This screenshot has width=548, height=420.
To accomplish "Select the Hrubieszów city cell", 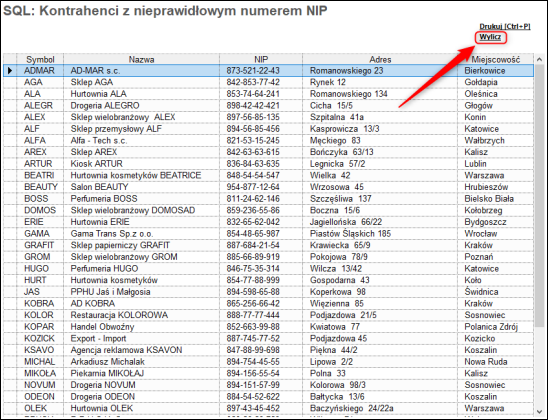I will pos(496,187).
